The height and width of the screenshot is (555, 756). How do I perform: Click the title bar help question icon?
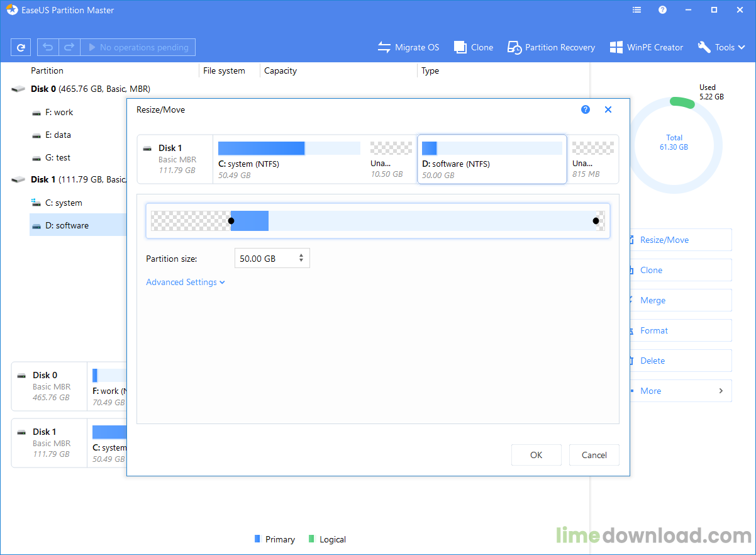662,10
